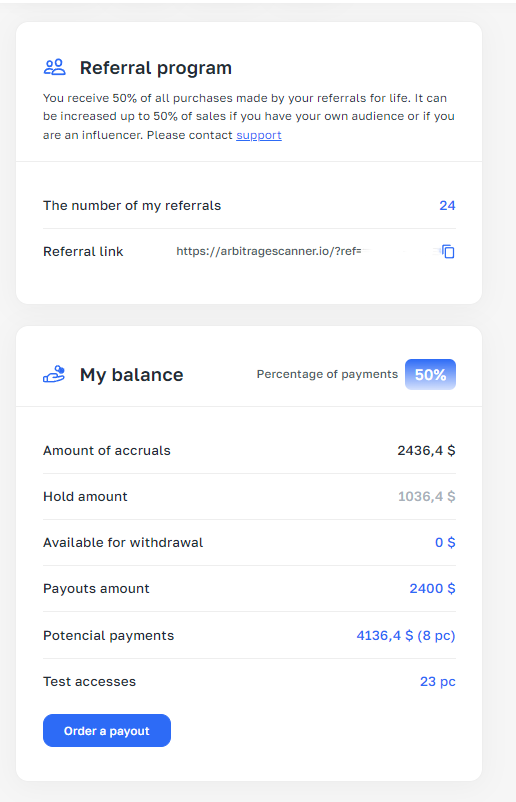Click The number of my referrals row
This screenshot has height=802, width=516.
point(249,205)
